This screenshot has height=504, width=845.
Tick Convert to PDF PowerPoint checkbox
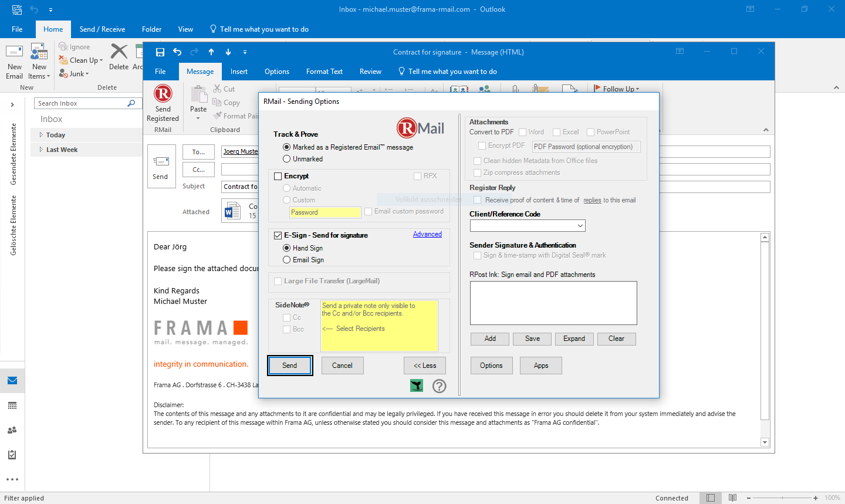[x=591, y=133]
